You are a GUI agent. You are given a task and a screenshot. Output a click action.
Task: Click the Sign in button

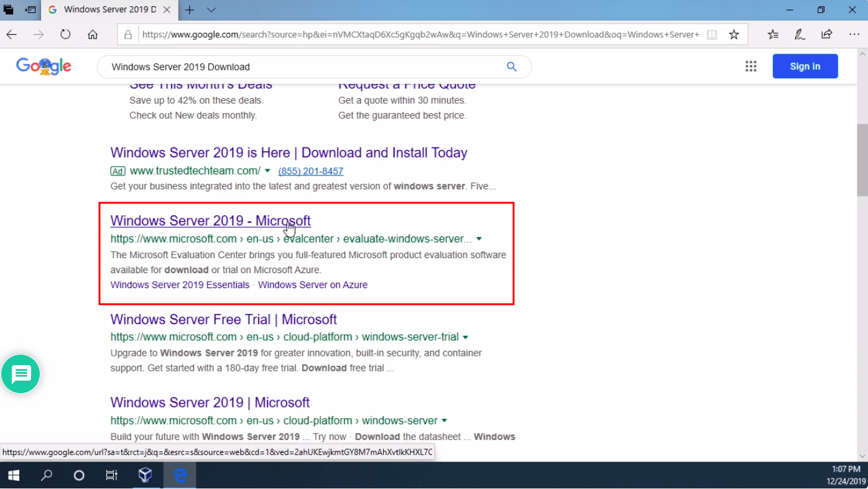[805, 67]
